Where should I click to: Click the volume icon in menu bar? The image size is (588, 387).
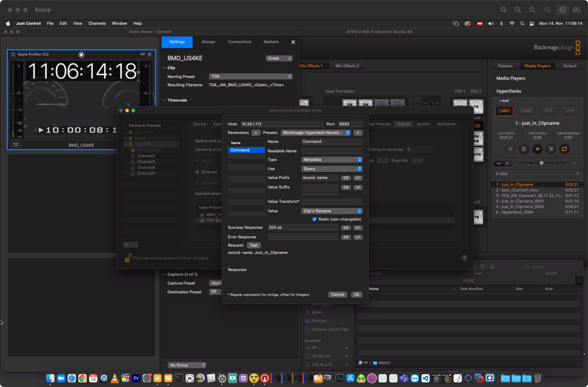tap(491, 24)
